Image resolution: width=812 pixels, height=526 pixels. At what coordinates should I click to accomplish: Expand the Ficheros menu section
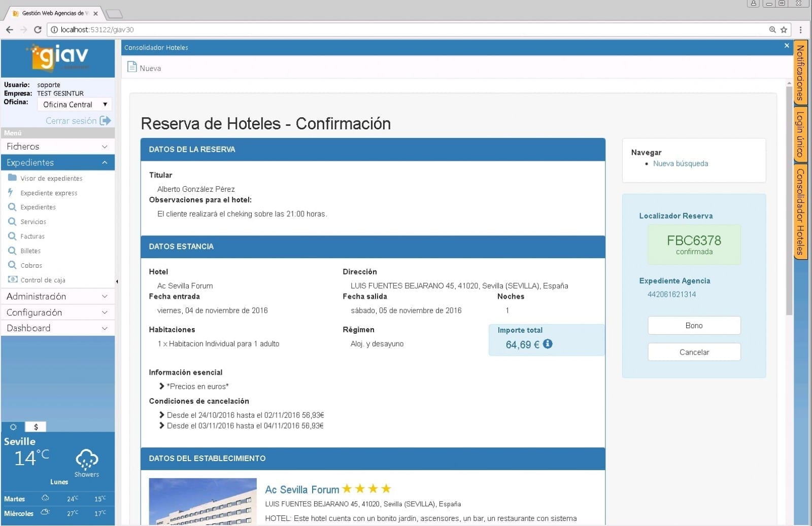pos(58,147)
